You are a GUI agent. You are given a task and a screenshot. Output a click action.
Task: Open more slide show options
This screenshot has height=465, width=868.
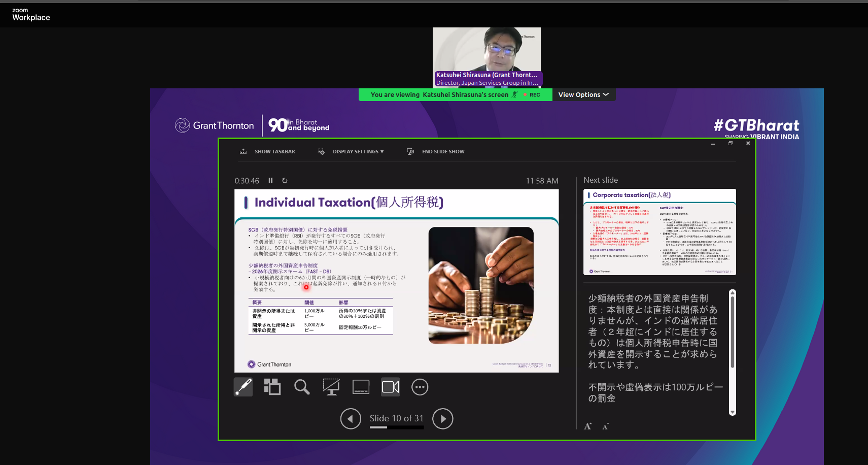coord(420,387)
